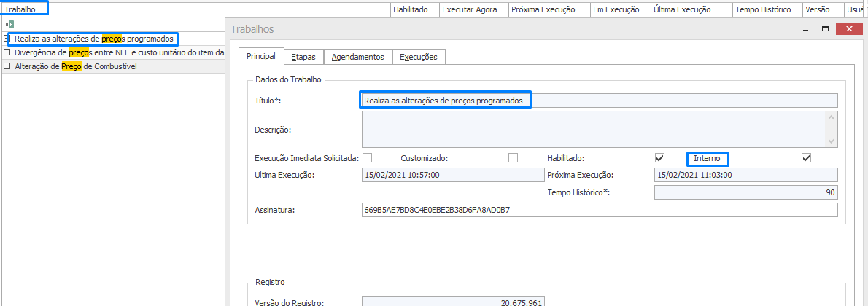Sort by the Última Execução column header

click(690, 9)
